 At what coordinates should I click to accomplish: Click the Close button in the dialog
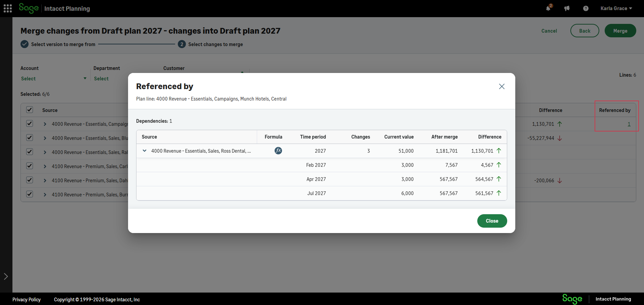click(x=492, y=221)
